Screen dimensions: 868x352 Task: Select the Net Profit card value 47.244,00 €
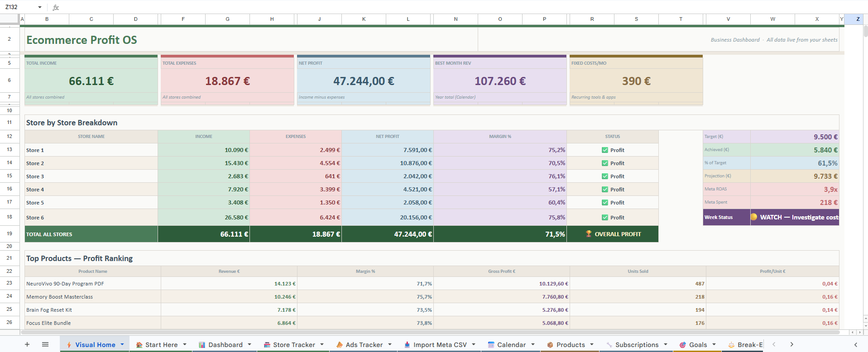click(364, 81)
